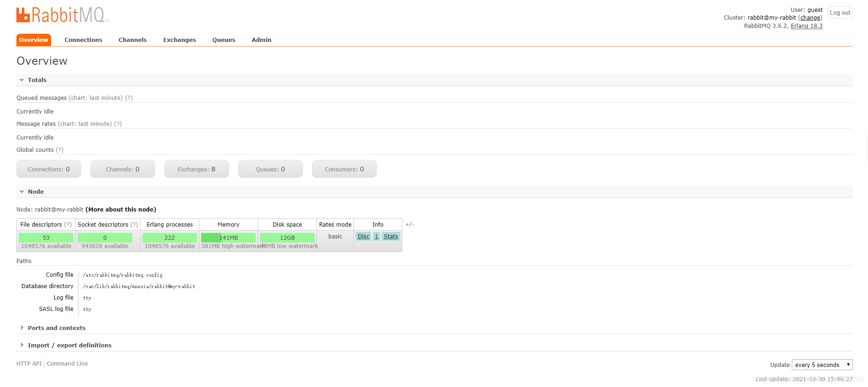868x387 pixels.
Task: Show help for Global counts
Action: [x=60, y=150]
